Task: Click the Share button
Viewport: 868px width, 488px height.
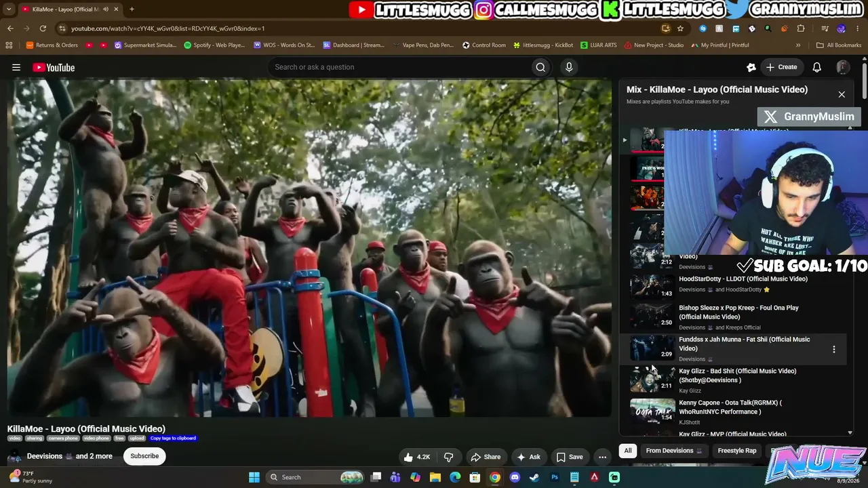Action: tap(486, 457)
